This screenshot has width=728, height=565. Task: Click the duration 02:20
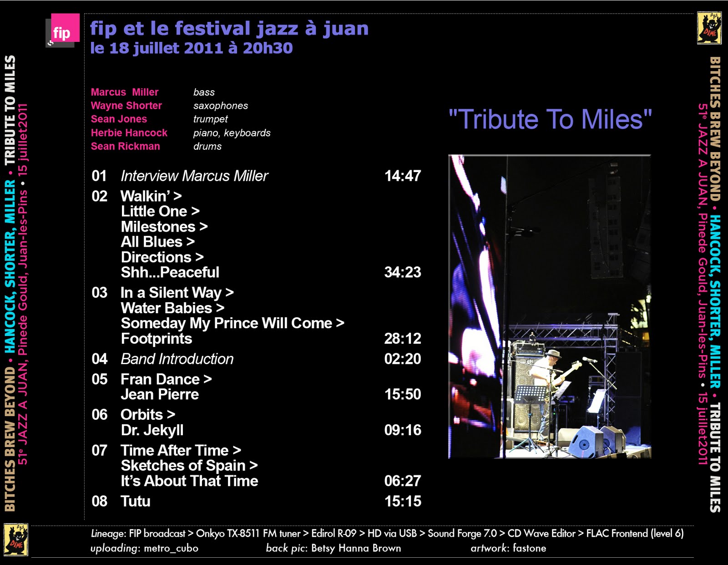[403, 359]
